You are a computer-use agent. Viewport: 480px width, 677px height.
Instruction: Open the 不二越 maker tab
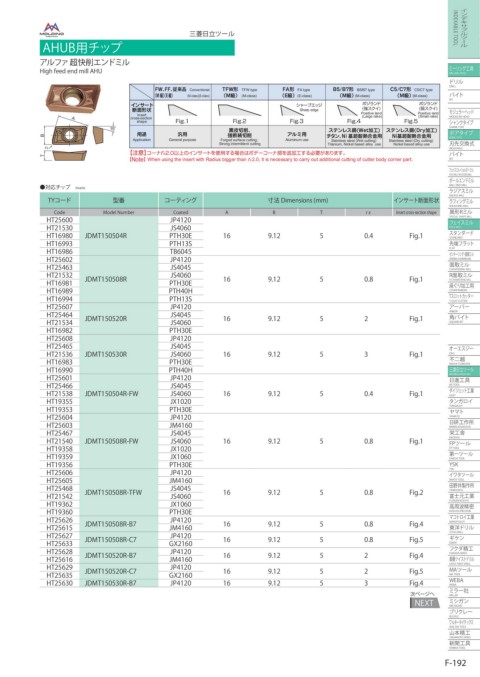tap(463, 360)
